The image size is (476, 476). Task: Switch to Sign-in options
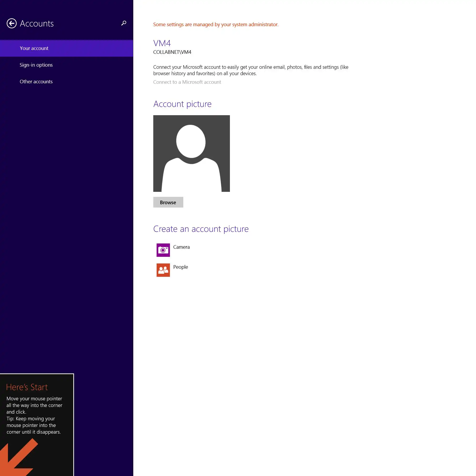tap(36, 65)
